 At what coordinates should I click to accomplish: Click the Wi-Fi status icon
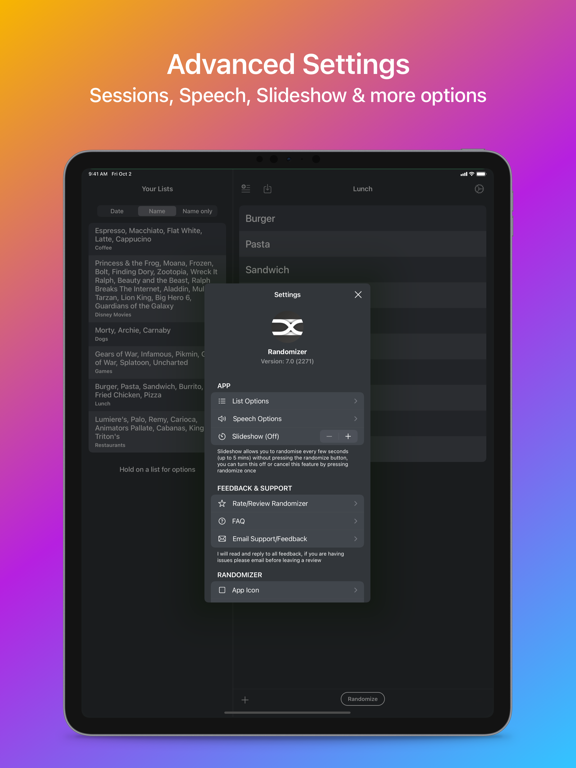(x=471, y=174)
